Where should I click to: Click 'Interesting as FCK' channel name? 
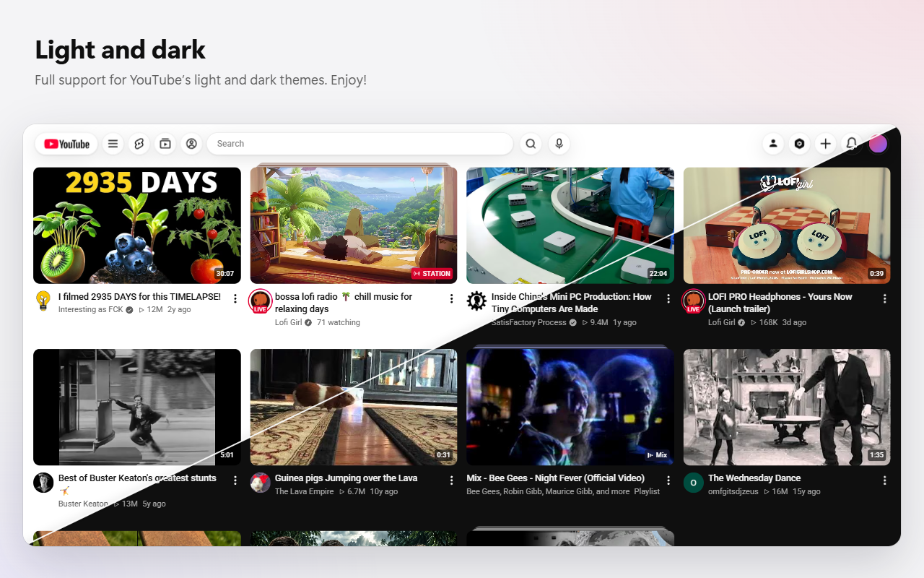click(91, 309)
